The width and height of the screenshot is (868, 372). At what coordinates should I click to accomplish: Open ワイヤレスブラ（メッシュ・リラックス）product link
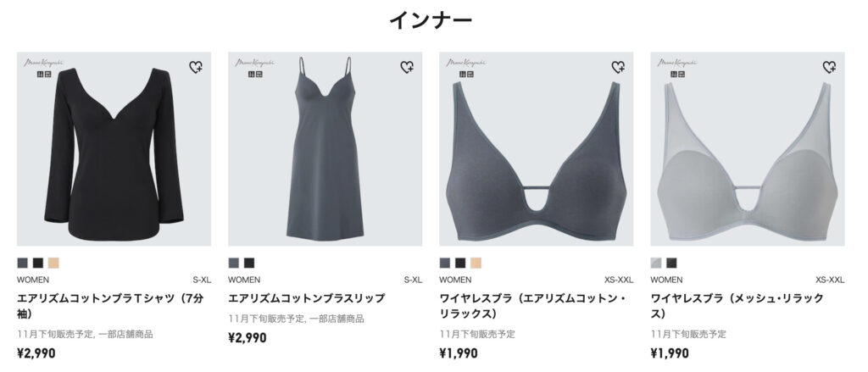point(737,306)
